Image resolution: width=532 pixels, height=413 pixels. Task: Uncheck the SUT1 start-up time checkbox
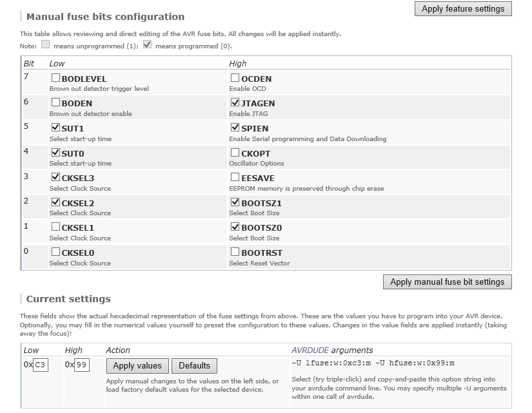[55, 128]
